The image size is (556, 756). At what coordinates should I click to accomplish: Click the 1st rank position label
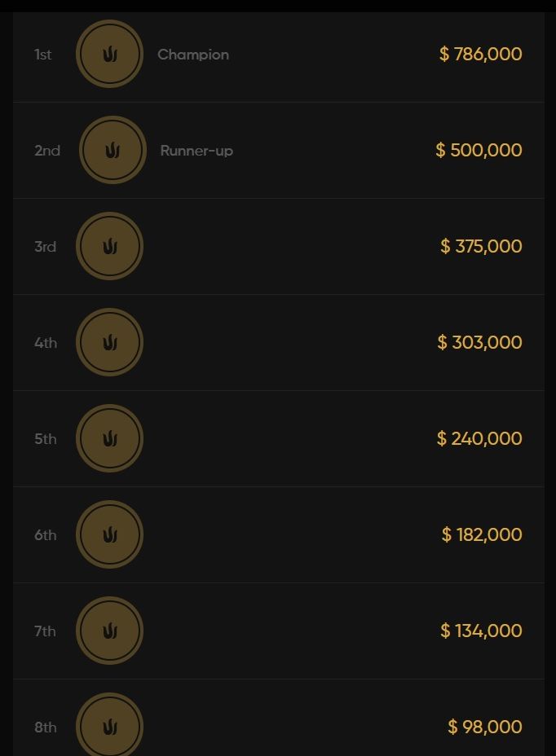[x=43, y=55]
